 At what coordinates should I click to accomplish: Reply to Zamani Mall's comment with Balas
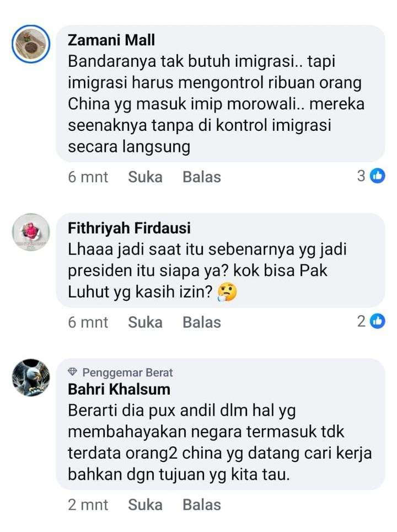tap(202, 177)
